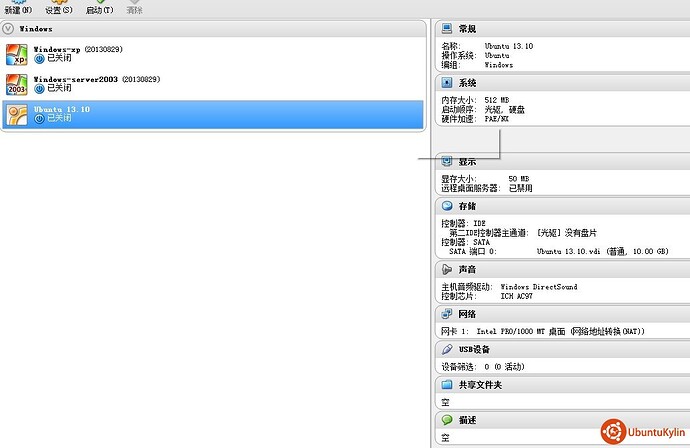Open the 存储 section header link
The image size is (690, 448).
(467, 206)
